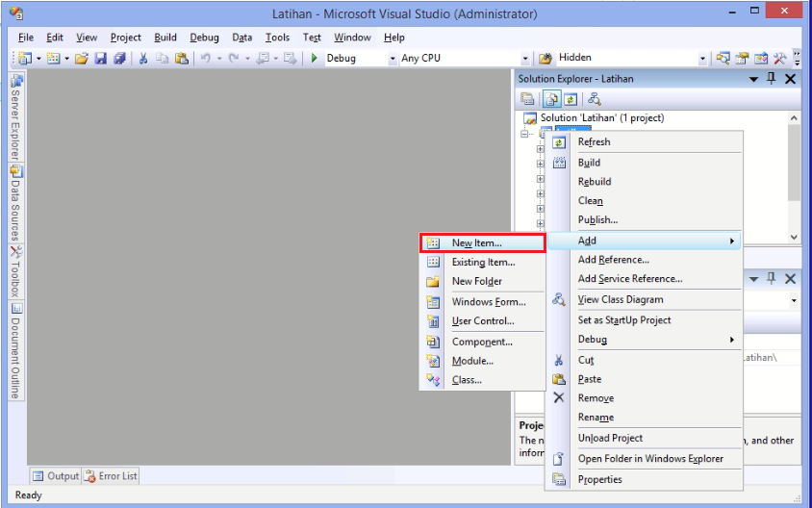
Task: Click the New Project toolbar icon
Action: (25, 58)
